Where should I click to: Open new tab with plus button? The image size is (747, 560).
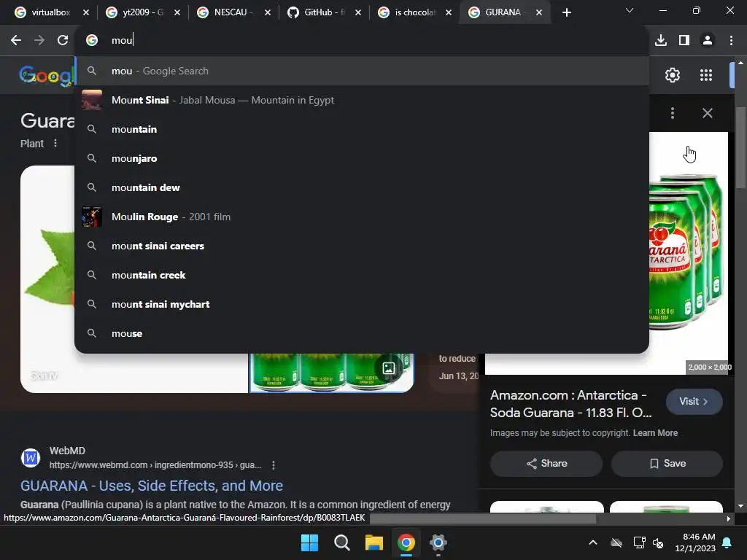pyautogui.click(x=566, y=12)
